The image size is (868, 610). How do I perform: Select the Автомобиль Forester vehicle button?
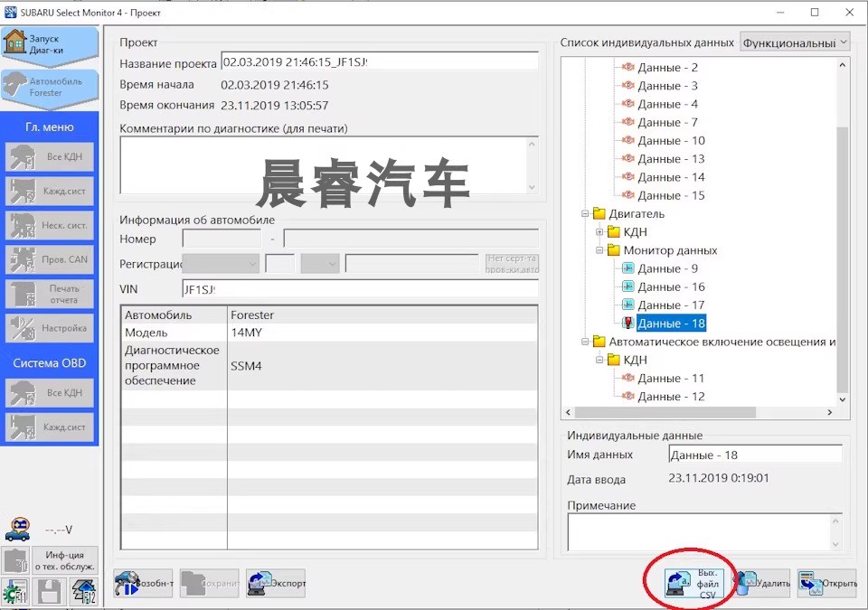49,87
